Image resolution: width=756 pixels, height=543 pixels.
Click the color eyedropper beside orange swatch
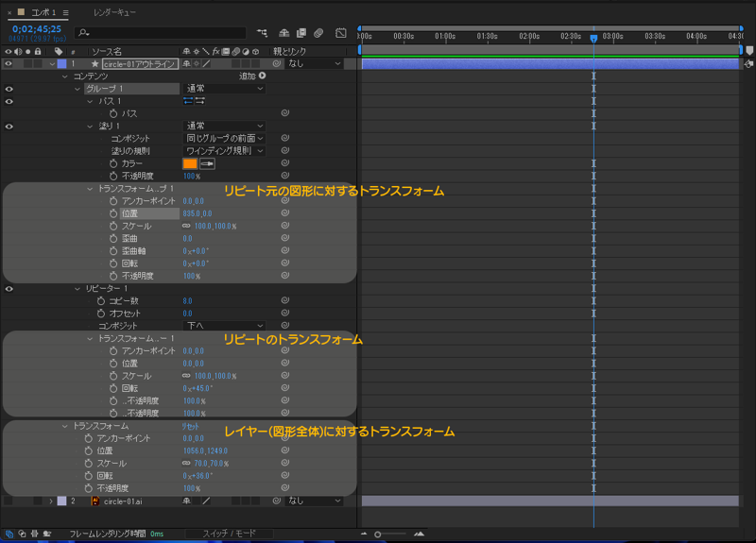coord(207,163)
